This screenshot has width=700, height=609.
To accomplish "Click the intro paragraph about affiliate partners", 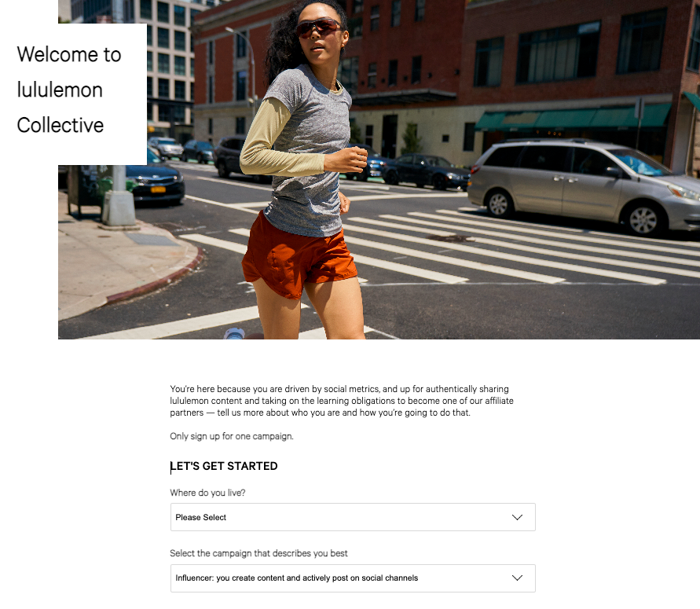I will click(x=342, y=401).
